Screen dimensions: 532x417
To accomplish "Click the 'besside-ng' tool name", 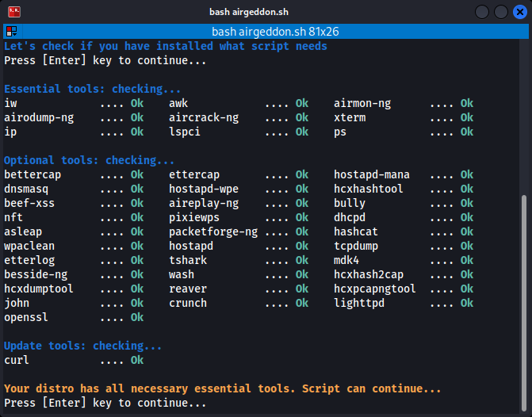I will [36, 274].
